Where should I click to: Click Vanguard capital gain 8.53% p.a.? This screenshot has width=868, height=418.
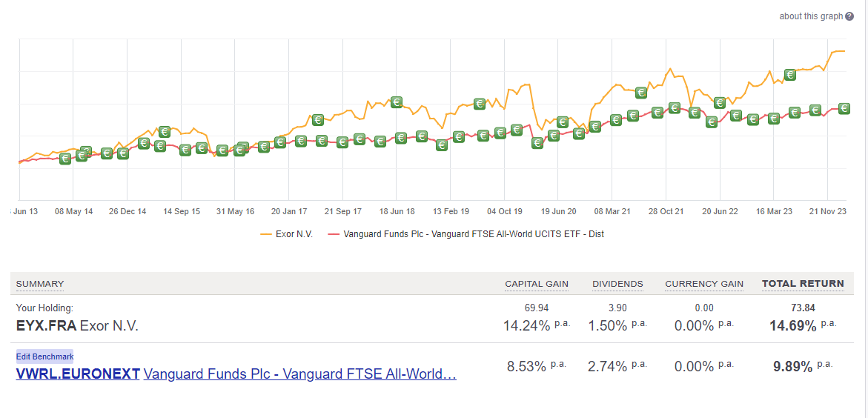(537, 366)
